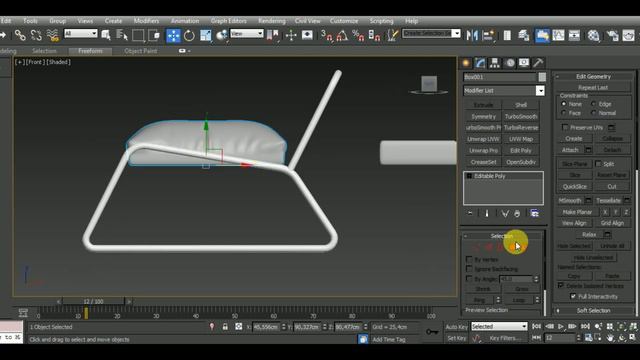Select the Move transform tool
The height and width of the screenshot is (360, 640).
tap(173, 36)
